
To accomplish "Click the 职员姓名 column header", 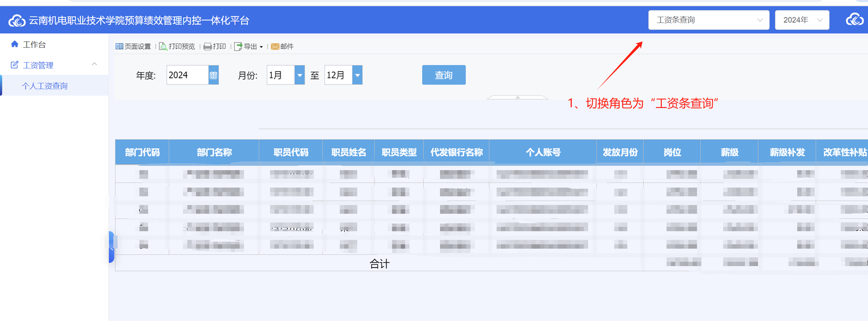I will [349, 153].
